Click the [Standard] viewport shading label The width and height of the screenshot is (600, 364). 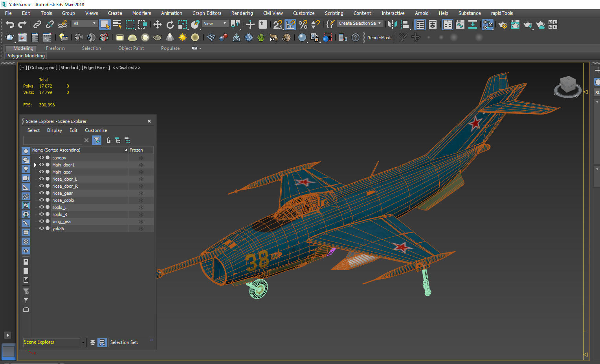coord(70,68)
